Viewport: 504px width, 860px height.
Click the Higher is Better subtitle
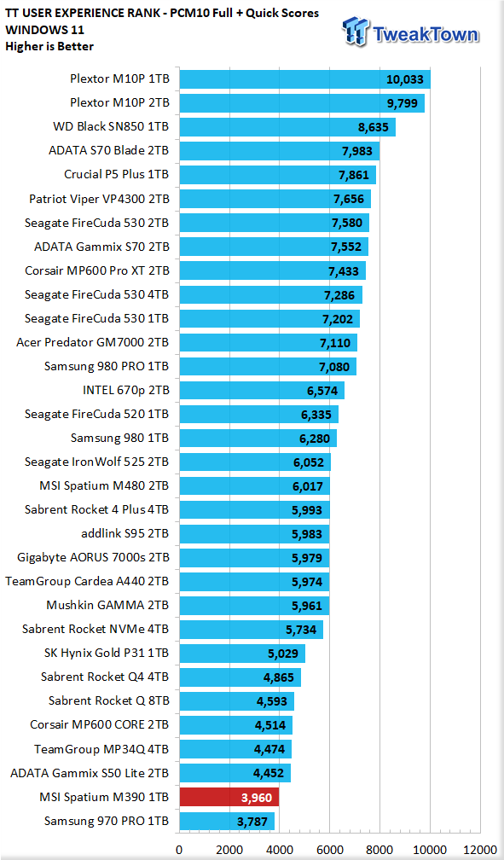pos(49,47)
